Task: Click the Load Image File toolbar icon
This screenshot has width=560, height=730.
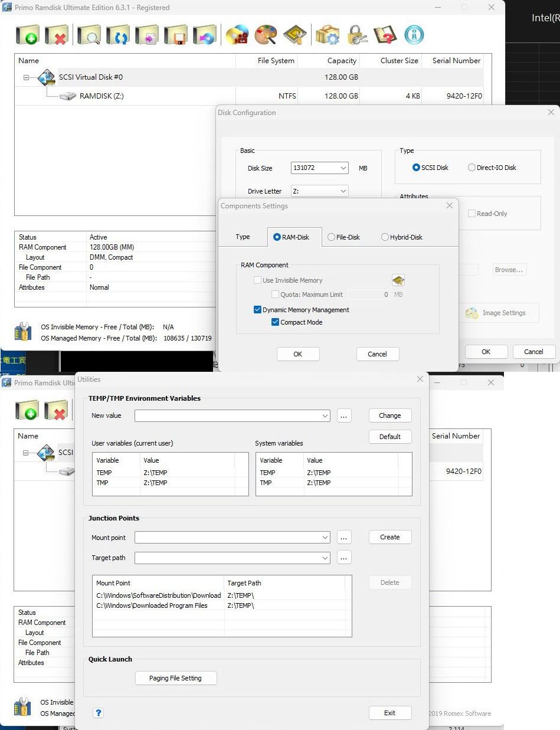Action: point(147,35)
